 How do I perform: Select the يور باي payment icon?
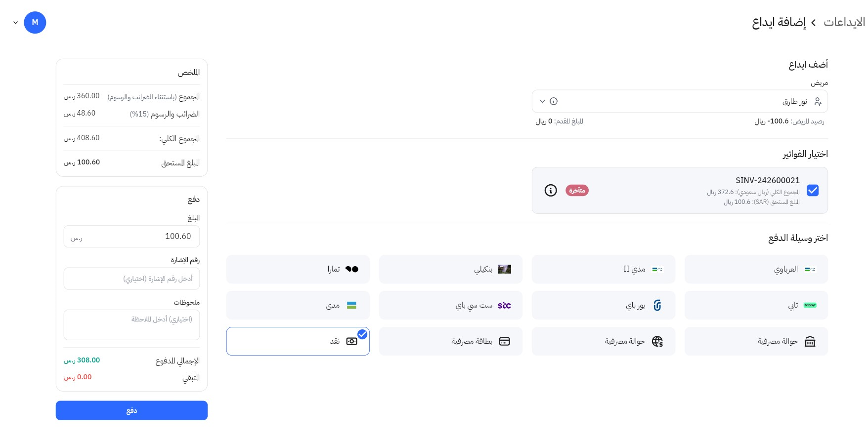pyautogui.click(x=657, y=306)
